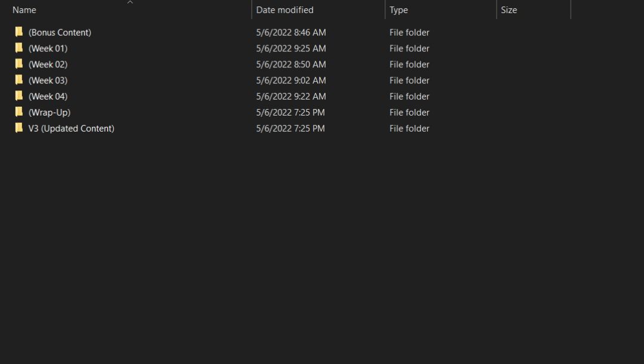This screenshot has width=644, height=364.
Task: Click the Size column header
Action: pos(509,10)
